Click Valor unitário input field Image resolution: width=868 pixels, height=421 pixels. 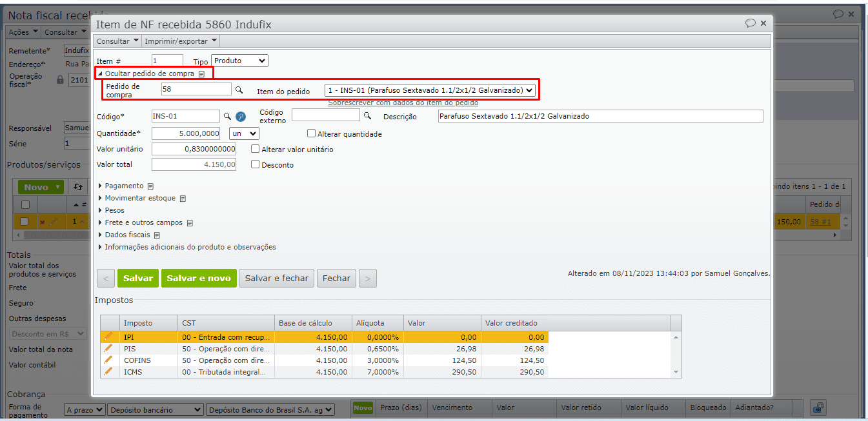click(x=194, y=149)
